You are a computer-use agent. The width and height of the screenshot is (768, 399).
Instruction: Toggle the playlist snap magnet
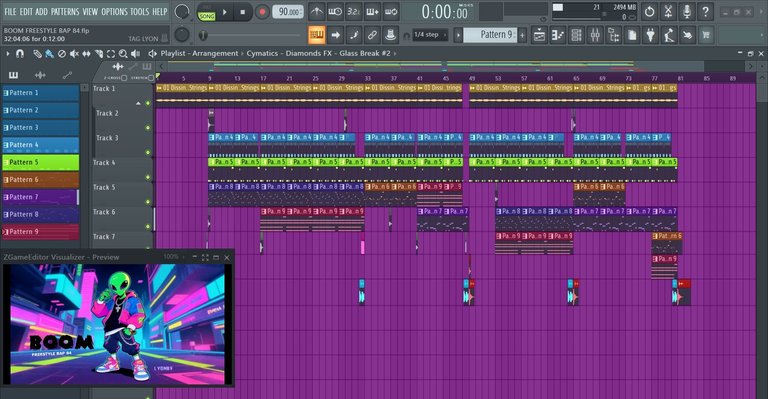(20, 53)
